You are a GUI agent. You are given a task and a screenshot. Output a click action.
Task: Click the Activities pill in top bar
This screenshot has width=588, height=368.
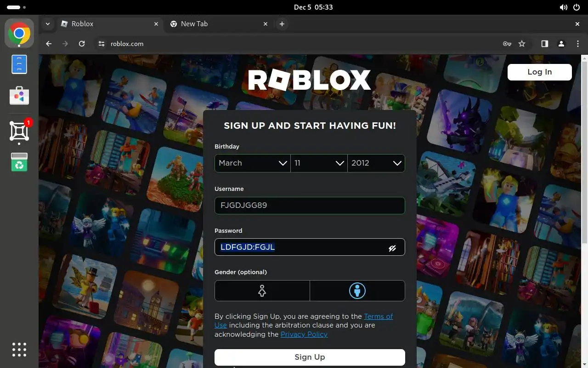coord(16,7)
